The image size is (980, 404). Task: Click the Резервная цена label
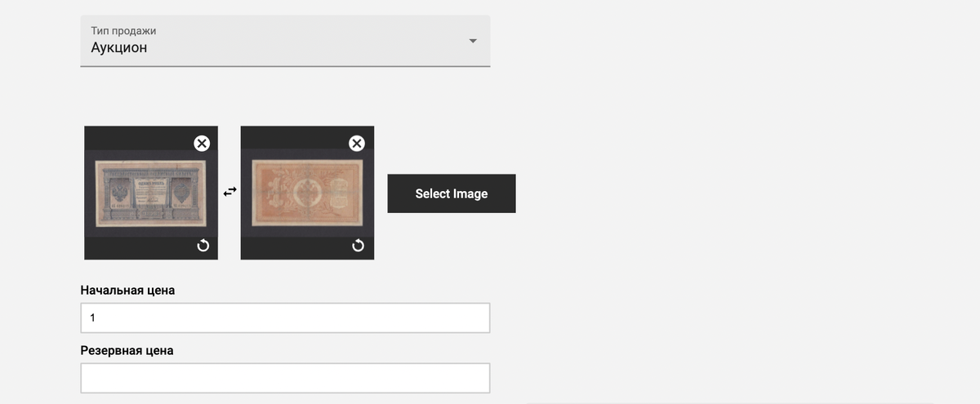pos(127,350)
